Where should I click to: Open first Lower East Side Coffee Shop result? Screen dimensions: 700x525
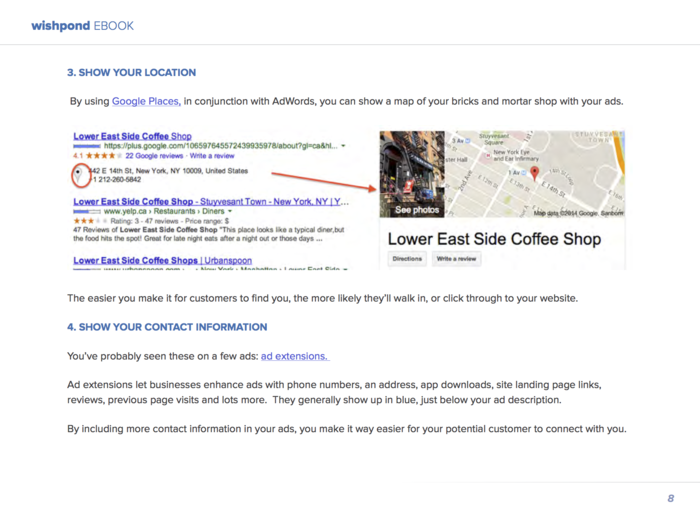132,136
